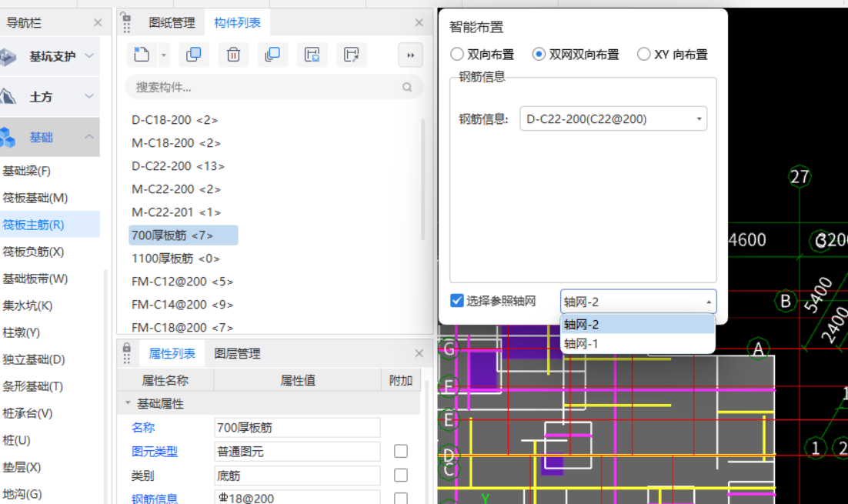
Task: Edit the 名称 value 700厚板筋
Action: point(298,428)
